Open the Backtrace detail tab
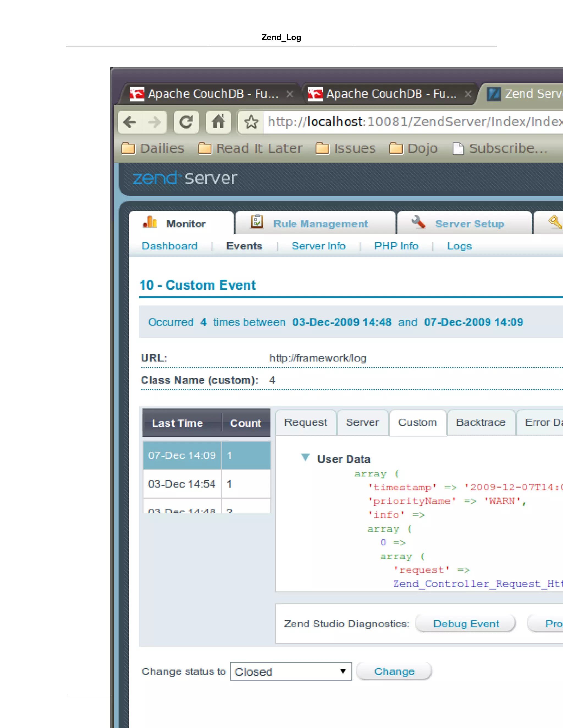 click(481, 423)
